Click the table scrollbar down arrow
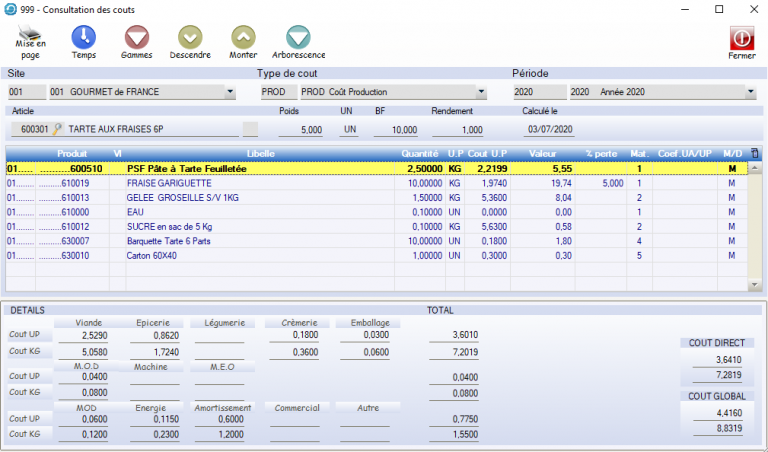The width and height of the screenshot is (768, 452). click(754, 285)
